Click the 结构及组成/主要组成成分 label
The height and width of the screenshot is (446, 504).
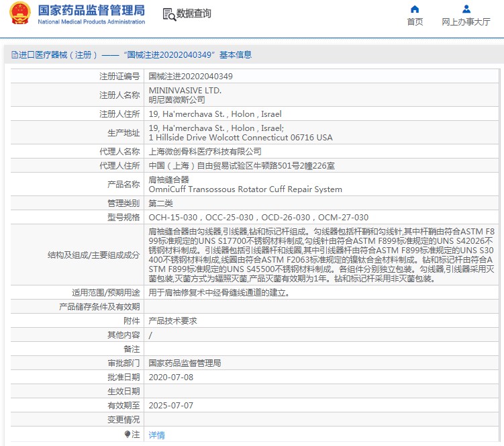click(93, 255)
